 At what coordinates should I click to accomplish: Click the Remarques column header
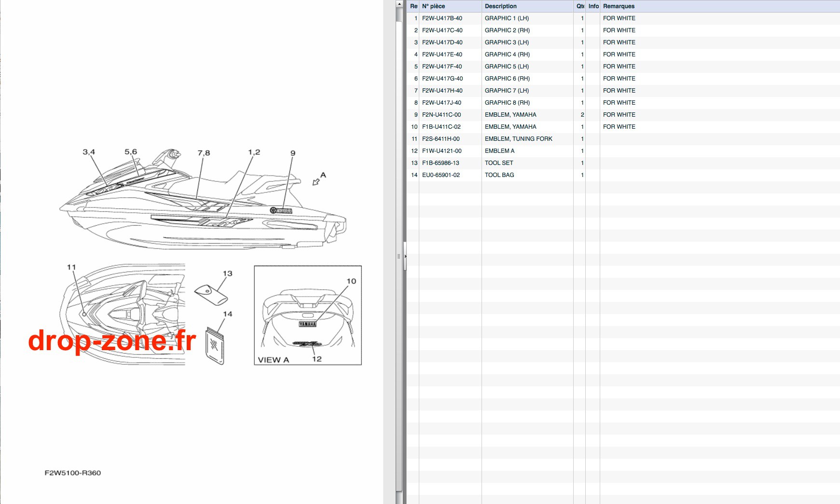[720, 6]
